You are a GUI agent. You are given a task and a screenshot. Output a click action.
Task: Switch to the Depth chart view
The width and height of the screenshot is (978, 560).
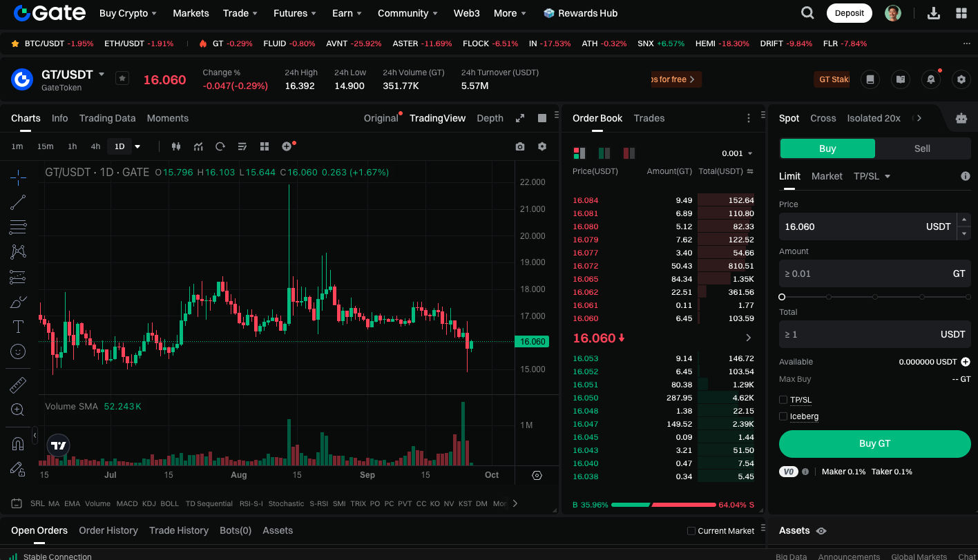490,118
